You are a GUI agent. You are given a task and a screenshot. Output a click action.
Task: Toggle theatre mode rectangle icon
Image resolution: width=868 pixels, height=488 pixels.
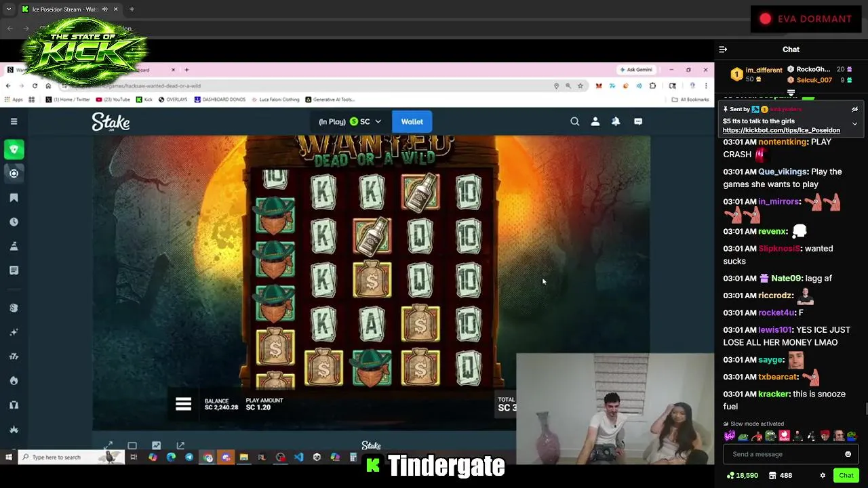tap(132, 445)
